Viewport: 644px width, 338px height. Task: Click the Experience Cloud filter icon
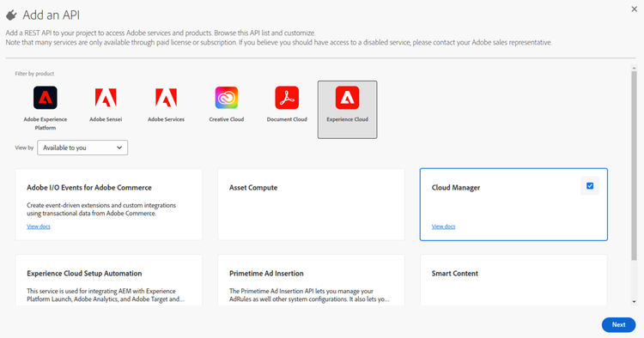(x=347, y=98)
